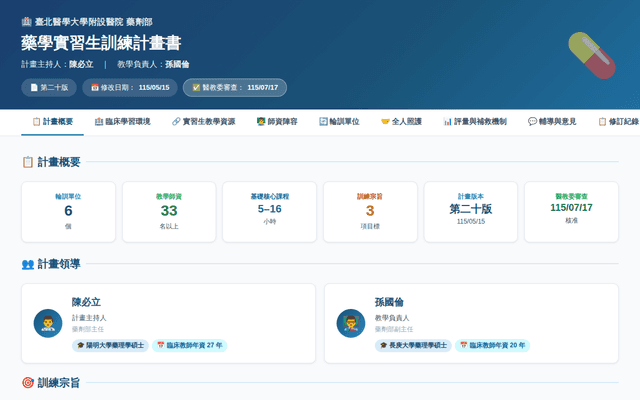Click the 藥劑部副主任 role text
This screenshot has height=400, width=640.
(x=394, y=329)
